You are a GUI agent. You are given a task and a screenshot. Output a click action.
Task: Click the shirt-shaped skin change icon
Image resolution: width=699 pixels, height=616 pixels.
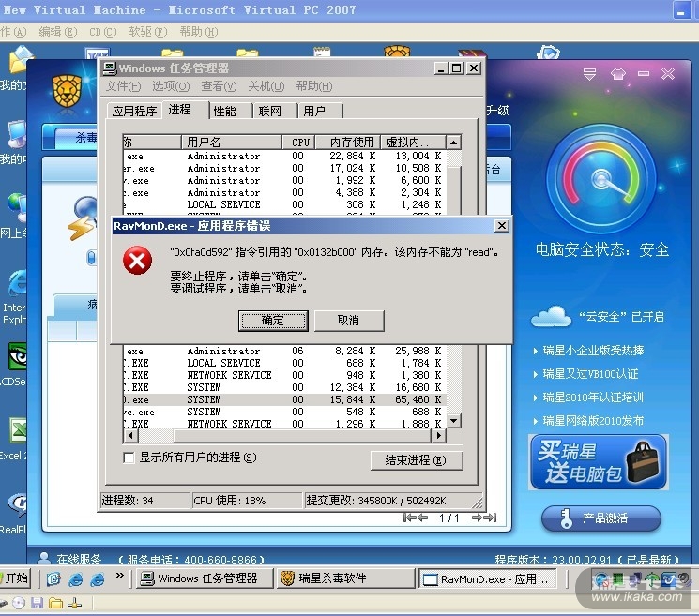click(618, 74)
